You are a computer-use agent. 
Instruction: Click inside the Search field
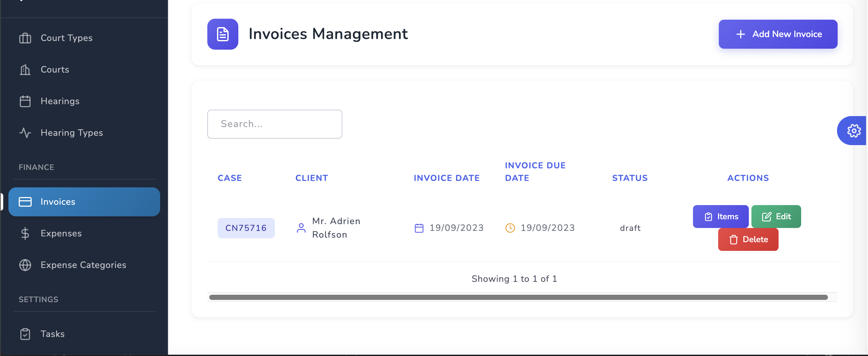tap(274, 124)
